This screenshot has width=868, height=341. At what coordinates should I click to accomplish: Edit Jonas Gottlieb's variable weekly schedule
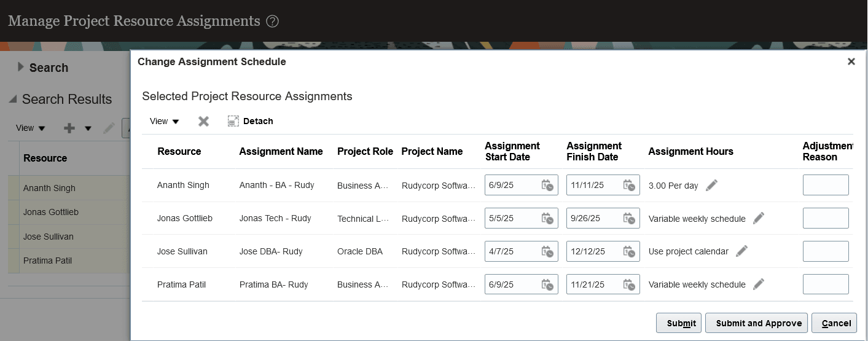(759, 218)
